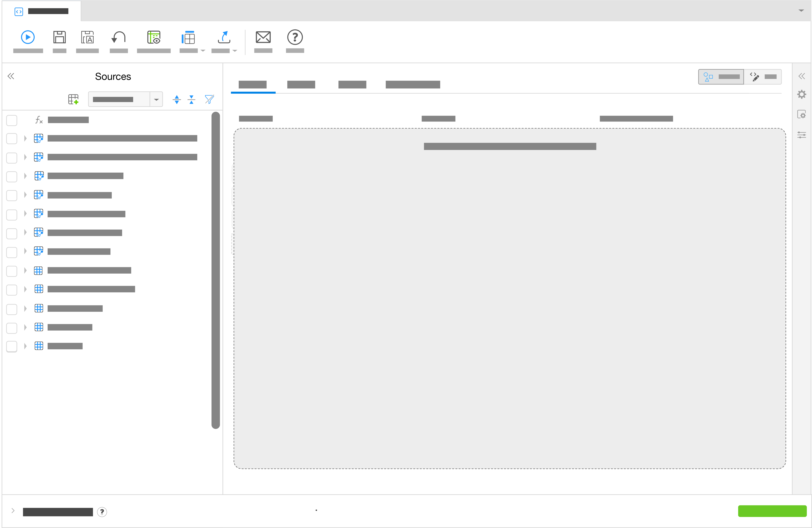812x528 pixels.
Task: Switch to code editor button with pencil icon
Action: 763,77
